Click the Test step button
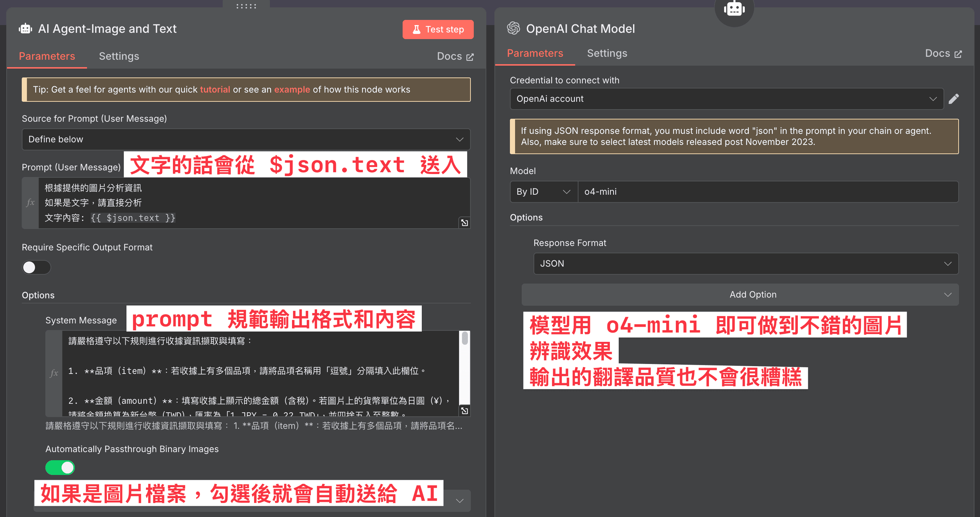980x517 pixels. [438, 29]
